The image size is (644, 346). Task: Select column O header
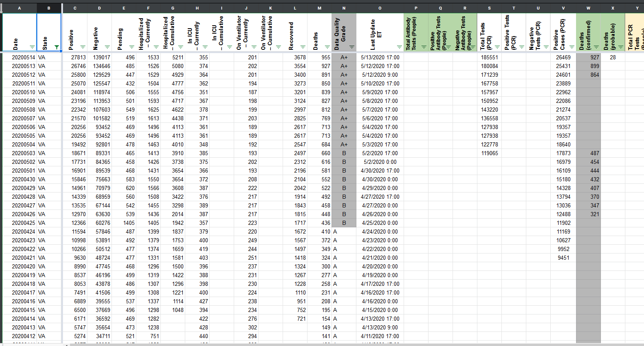pyautogui.click(x=380, y=8)
